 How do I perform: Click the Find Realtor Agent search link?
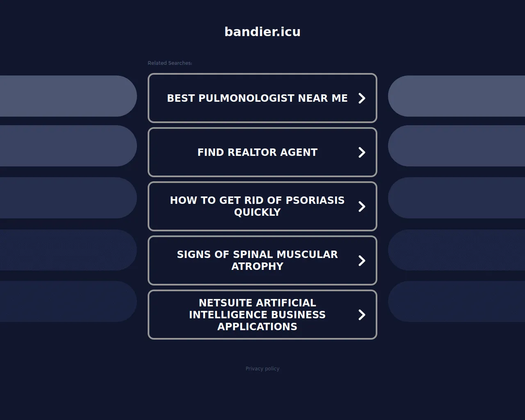pos(257,152)
